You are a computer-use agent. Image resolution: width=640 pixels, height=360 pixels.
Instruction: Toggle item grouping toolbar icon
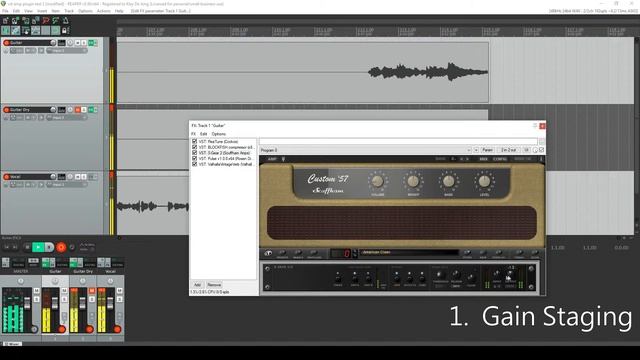coord(16,31)
